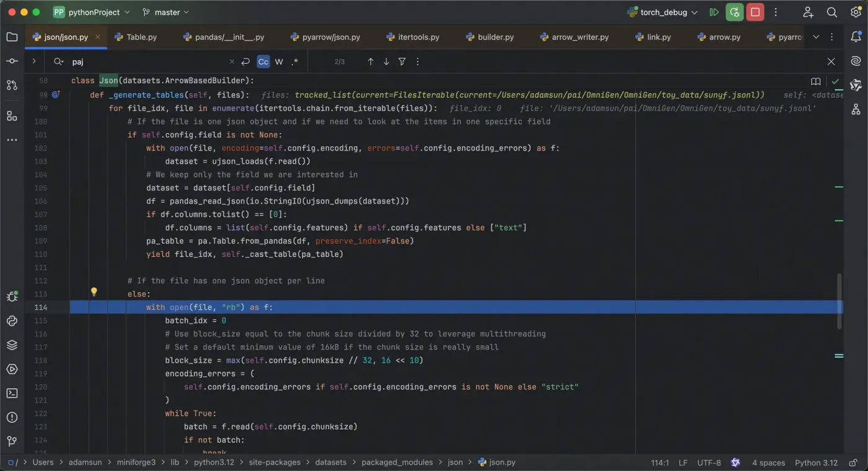The height and width of the screenshot is (471, 868).
Task: Rerun the torch_debug debug session
Action: click(x=735, y=12)
